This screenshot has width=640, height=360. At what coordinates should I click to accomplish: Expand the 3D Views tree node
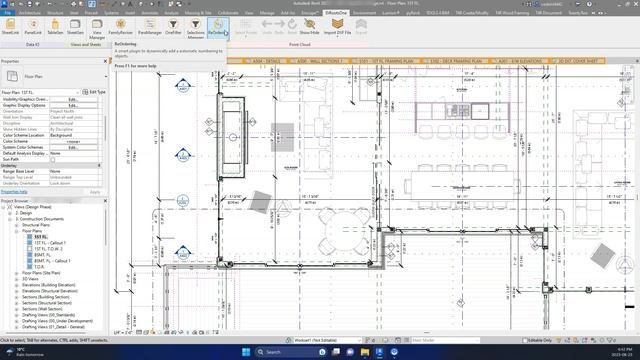pos(17,279)
